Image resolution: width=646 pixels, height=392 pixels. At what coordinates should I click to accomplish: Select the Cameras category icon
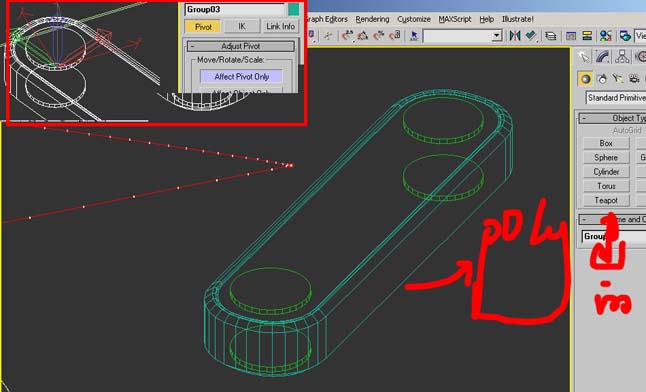(634, 79)
